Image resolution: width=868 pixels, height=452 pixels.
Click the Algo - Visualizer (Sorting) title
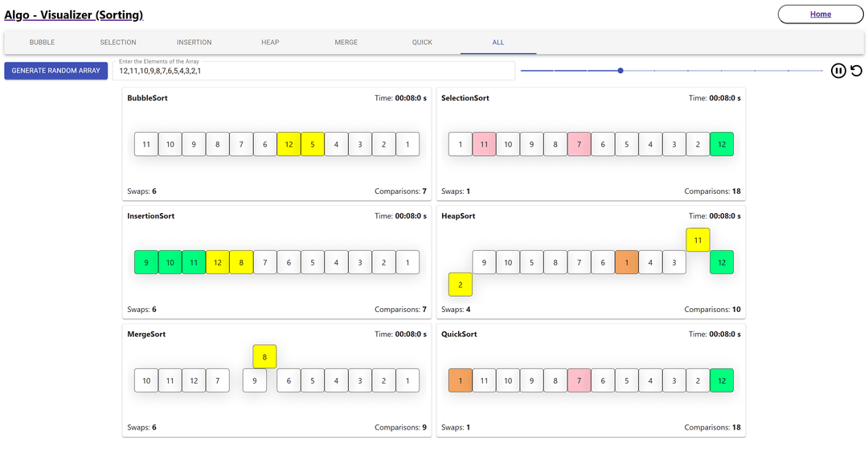coord(74,14)
